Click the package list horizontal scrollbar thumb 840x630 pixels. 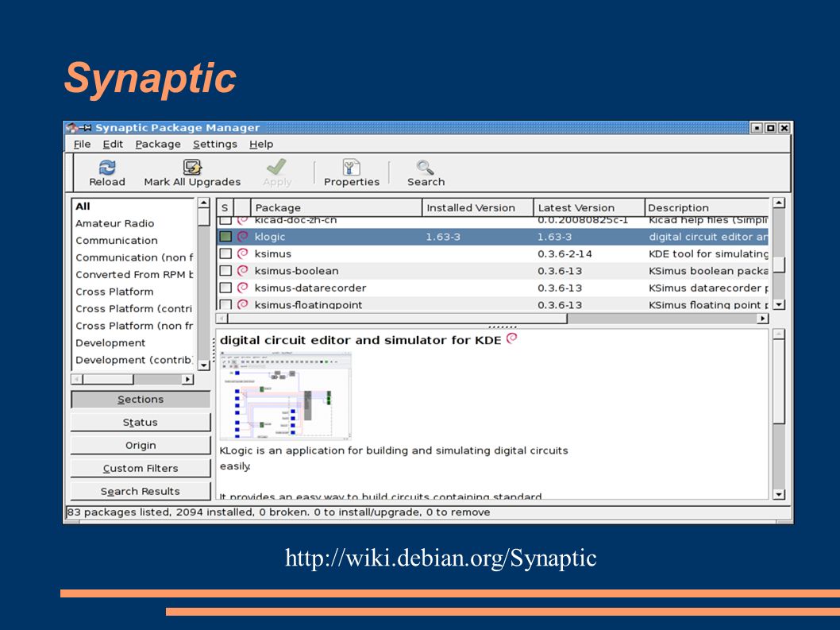click(x=398, y=319)
